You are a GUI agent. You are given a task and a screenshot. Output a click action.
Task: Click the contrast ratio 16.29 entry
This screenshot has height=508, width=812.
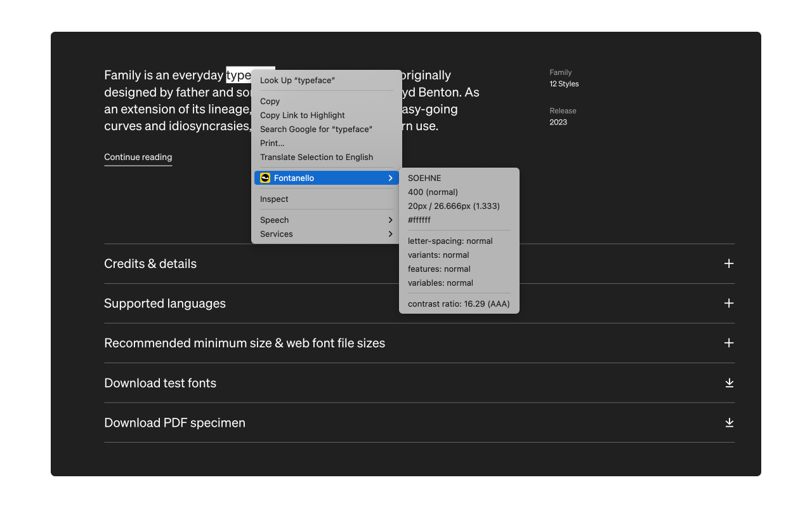pos(459,304)
